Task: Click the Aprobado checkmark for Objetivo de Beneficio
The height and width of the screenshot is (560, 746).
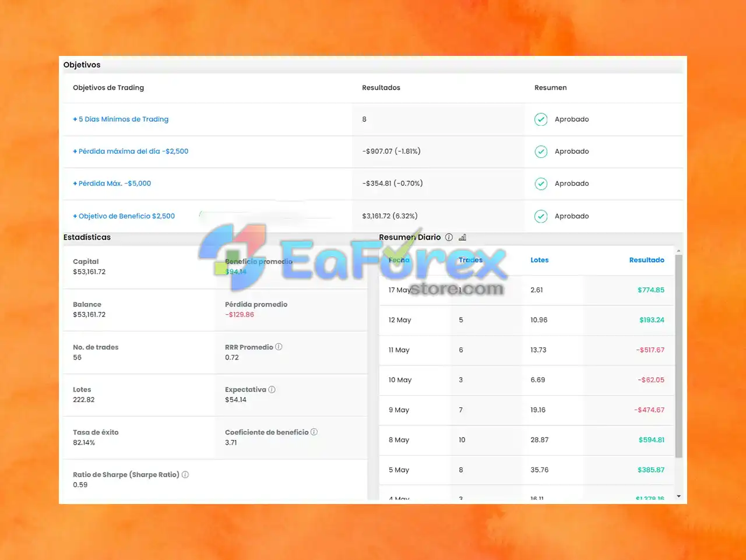Action: (541, 216)
